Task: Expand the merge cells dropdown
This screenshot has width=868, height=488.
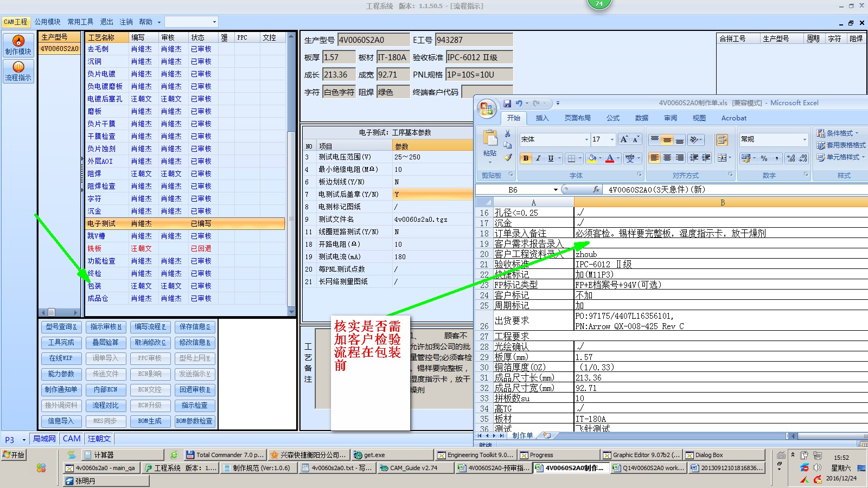Action: point(730,158)
